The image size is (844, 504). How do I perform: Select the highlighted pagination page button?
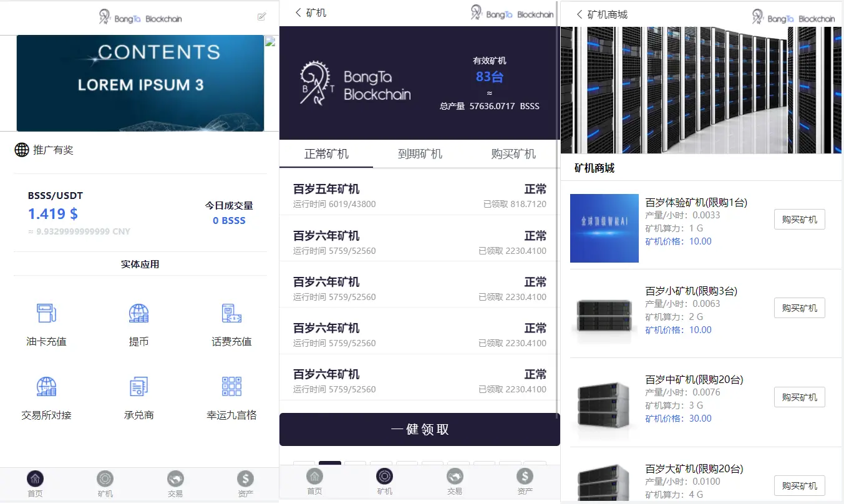pos(330,463)
